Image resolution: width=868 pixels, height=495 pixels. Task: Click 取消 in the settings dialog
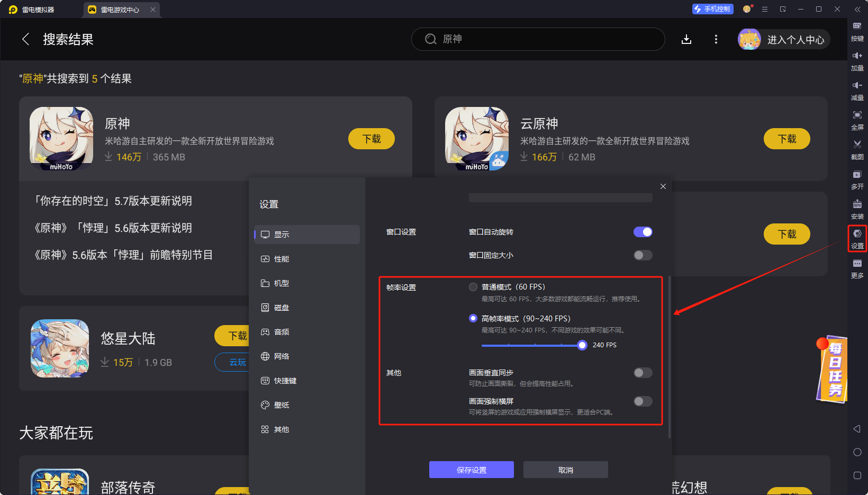tap(566, 470)
